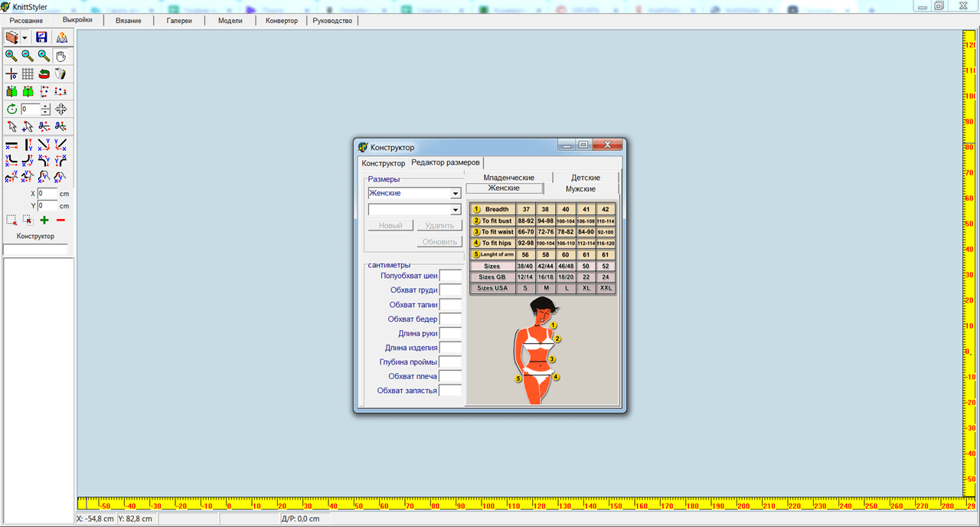The width and height of the screenshot is (980, 527).
Task: Switch to the Конвертор tab
Action: pos(282,21)
